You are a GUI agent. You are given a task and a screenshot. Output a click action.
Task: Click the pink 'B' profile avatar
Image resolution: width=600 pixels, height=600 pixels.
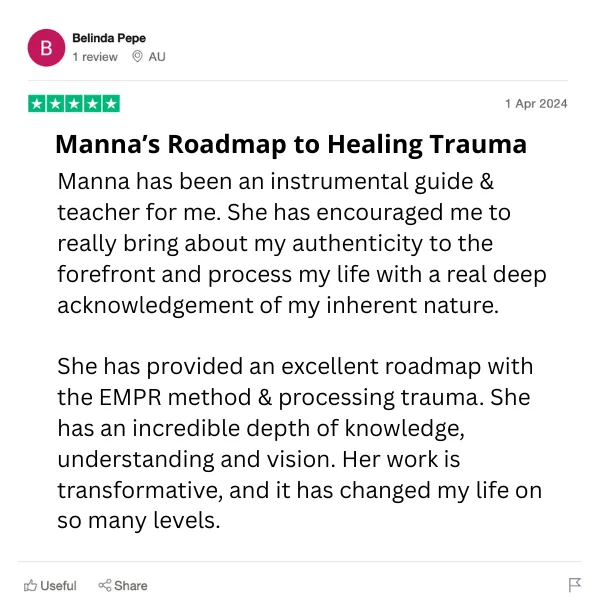tap(46, 48)
